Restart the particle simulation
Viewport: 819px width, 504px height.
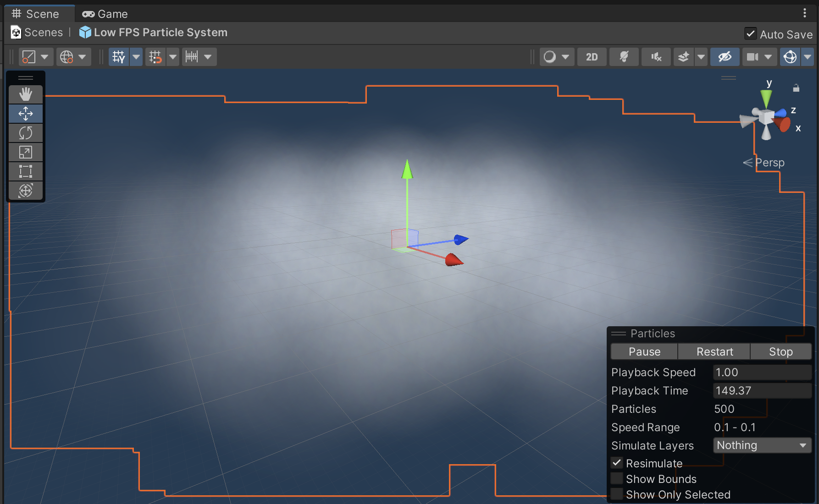pos(714,351)
